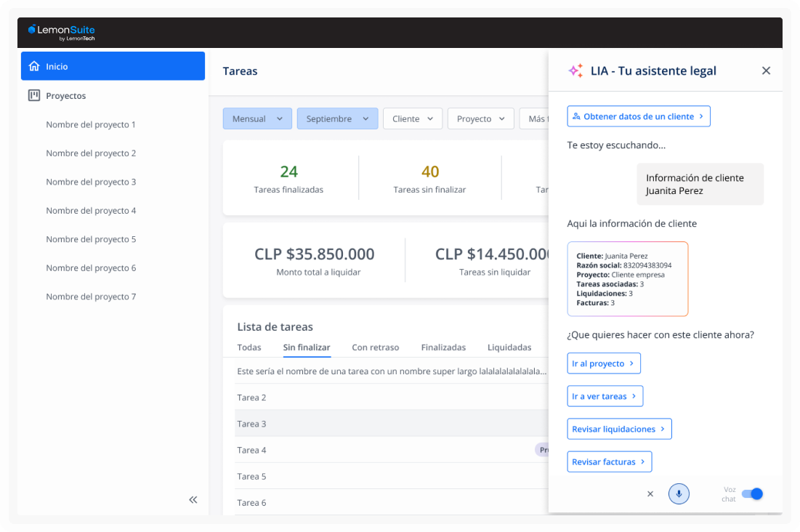The height and width of the screenshot is (532, 800).
Task: Click Revisar liquidaciones button
Action: 619,429
